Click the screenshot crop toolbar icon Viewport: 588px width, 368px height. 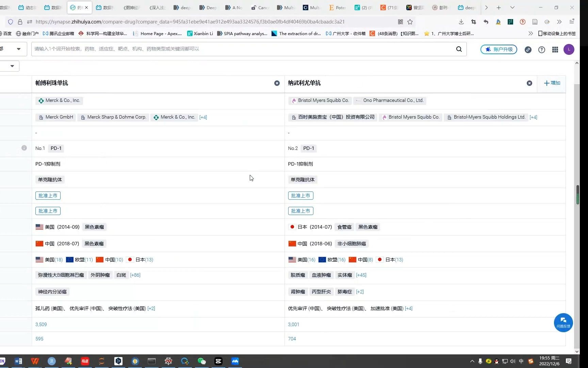pos(473,22)
